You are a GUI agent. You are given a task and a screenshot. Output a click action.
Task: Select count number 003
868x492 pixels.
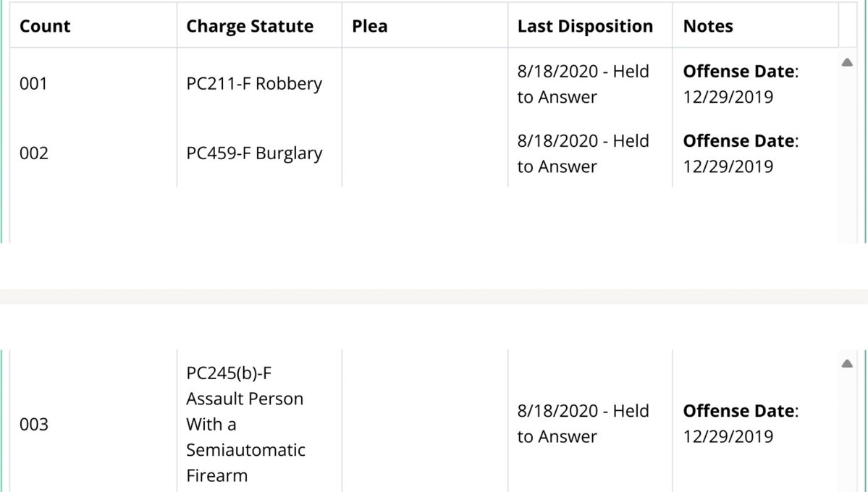click(33, 424)
